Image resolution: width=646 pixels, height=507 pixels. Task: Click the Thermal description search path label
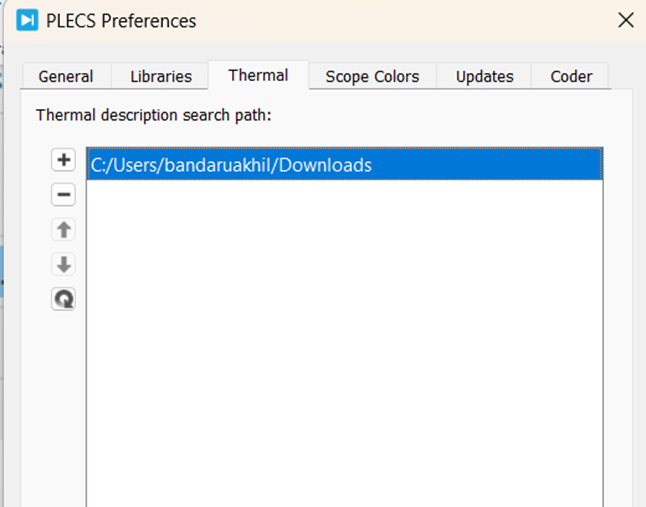[154, 115]
